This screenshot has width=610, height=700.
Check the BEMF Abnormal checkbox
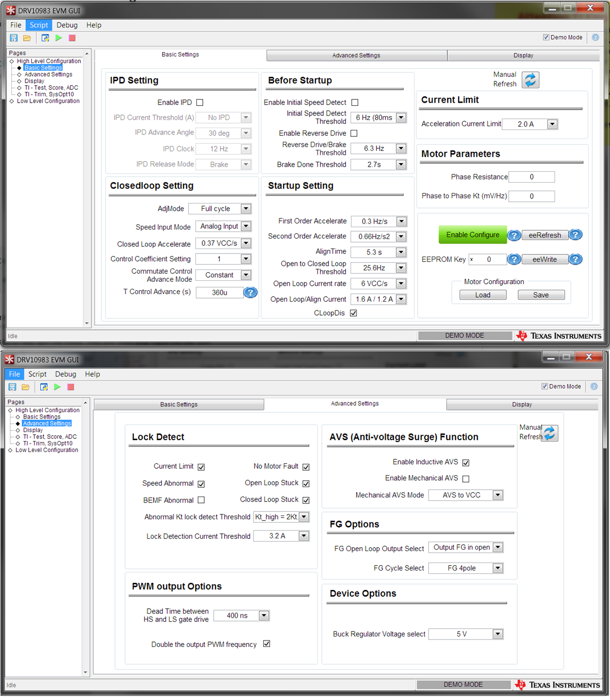[201, 500]
